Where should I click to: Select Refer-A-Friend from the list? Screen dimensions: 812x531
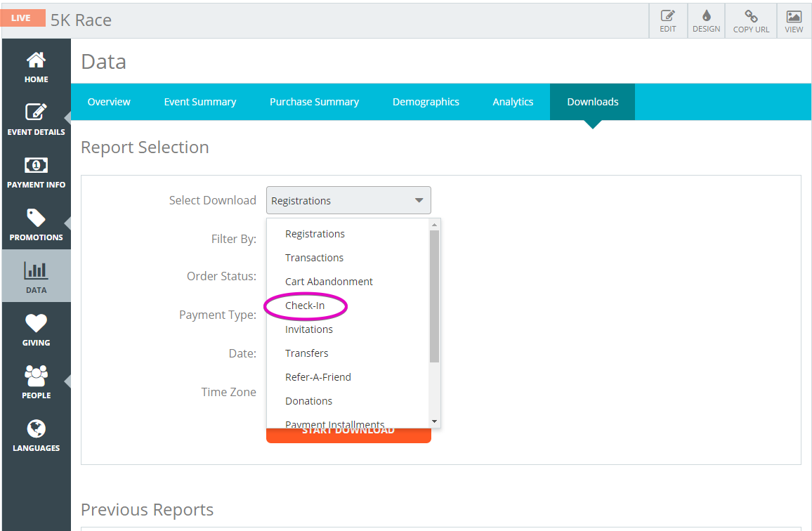[x=317, y=377]
